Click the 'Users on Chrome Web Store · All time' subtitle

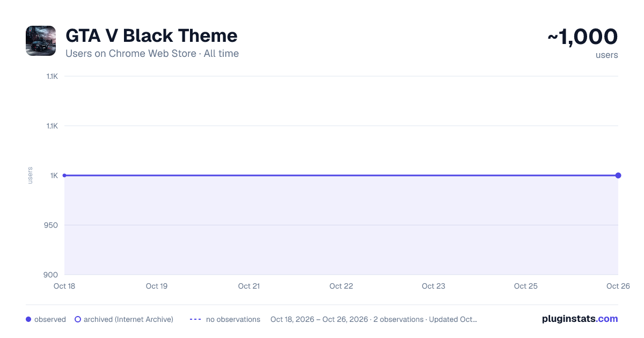pos(152,54)
